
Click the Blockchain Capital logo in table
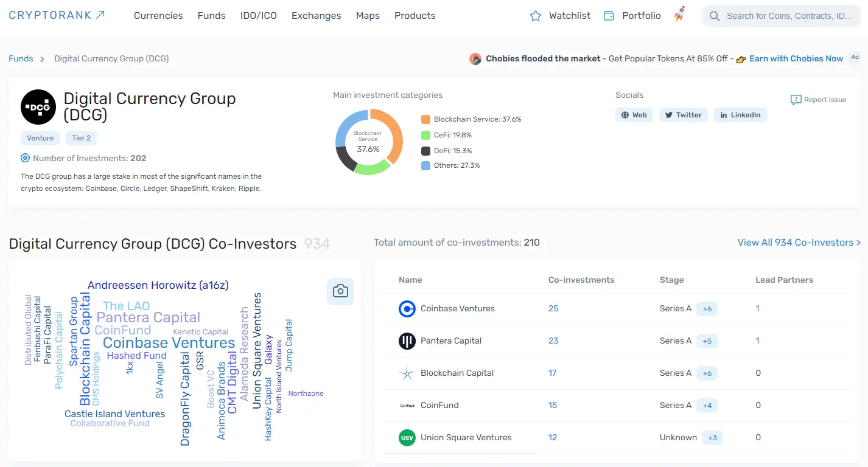pyautogui.click(x=407, y=373)
